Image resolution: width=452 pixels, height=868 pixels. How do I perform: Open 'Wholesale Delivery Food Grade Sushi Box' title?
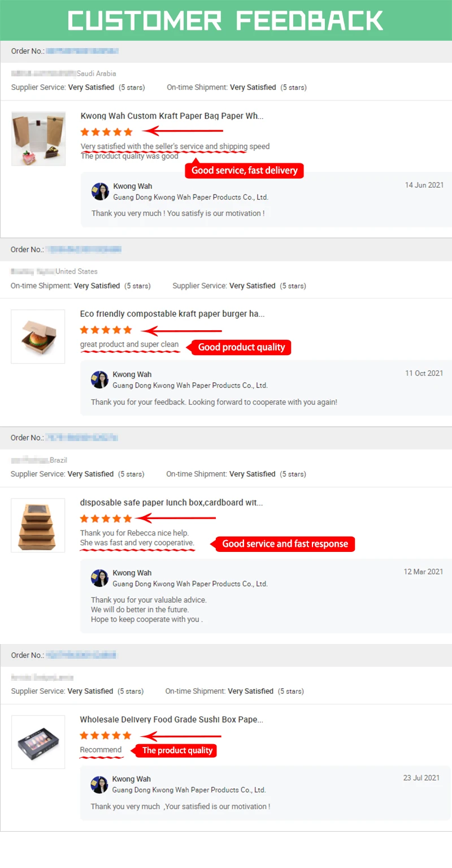[171, 720]
